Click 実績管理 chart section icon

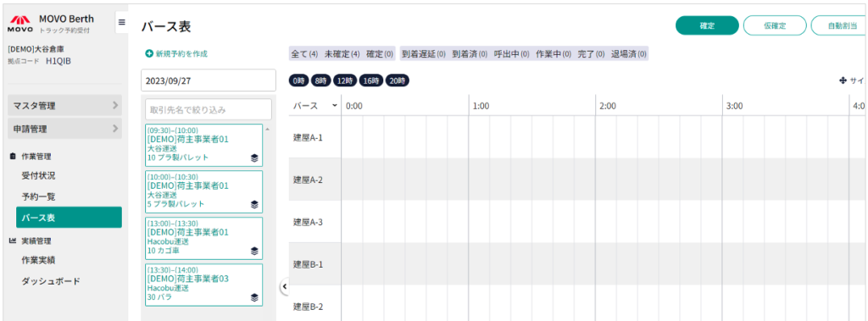tap(14, 241)
